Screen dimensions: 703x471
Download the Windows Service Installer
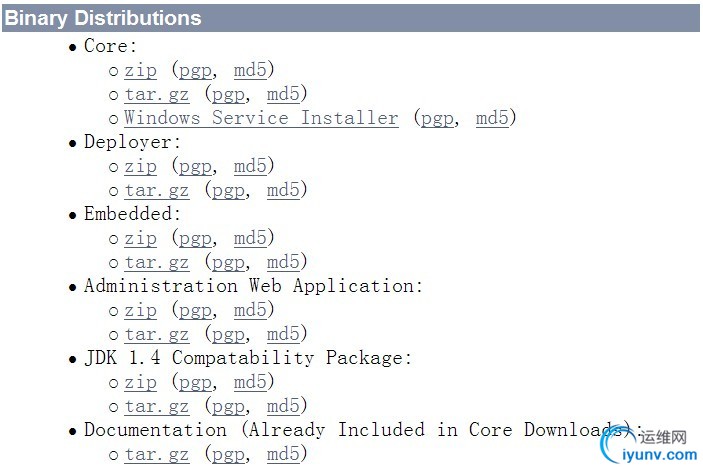click(x=261, y=118)
